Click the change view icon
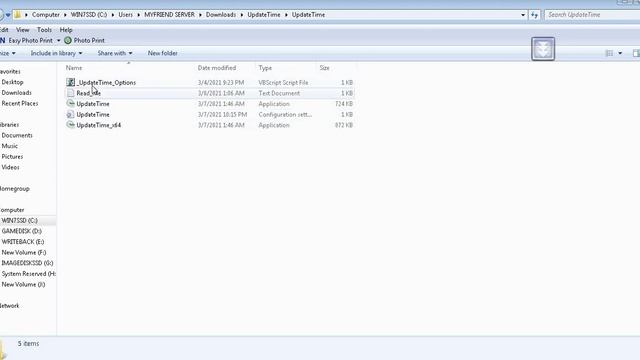The height and width of the screenshot is (360, 640). [x=609, y=53]
